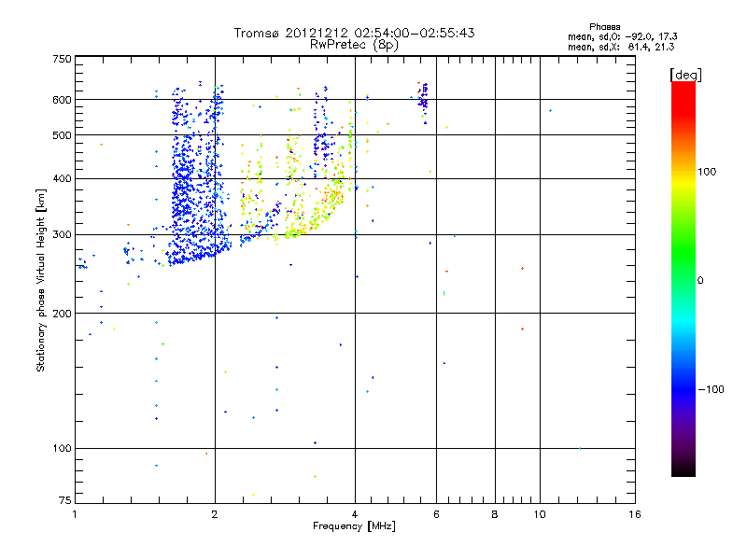This screenshot has width=747, height=560.
Task: Click the '500' y-axis tick label
Action: [x=62, y=135]
